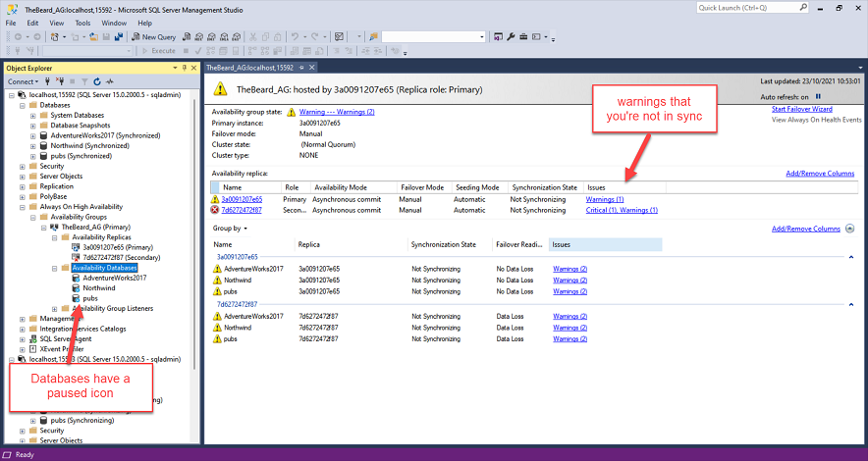This screenshot has height=461, width=868.
Task: Open the Tools menu
Action: coord(82,24)
